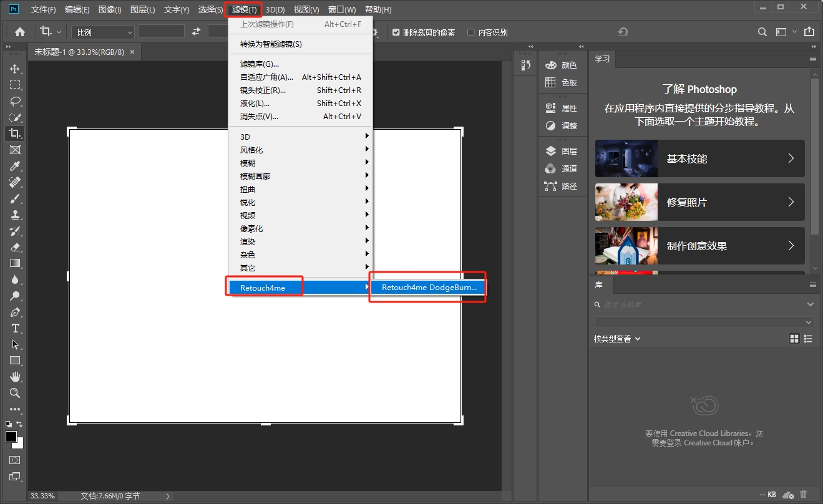Expand the 模糊 filter submenu

click(301, 163)
